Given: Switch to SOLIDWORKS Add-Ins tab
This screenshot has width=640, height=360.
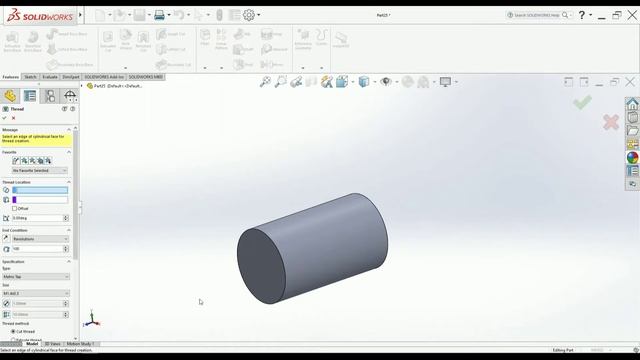Looking at the screenshot, I should (104, 77).
